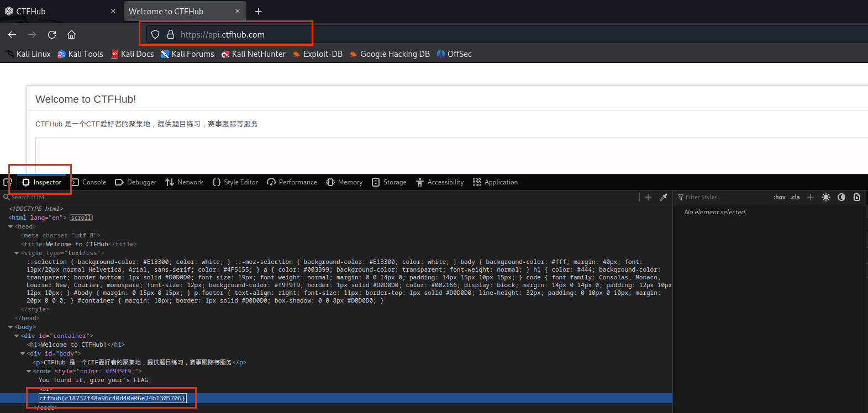This screenshot has width=868, height=413.
Task: Select the p CTFHub paragraph node
Action: coord(140,362)
